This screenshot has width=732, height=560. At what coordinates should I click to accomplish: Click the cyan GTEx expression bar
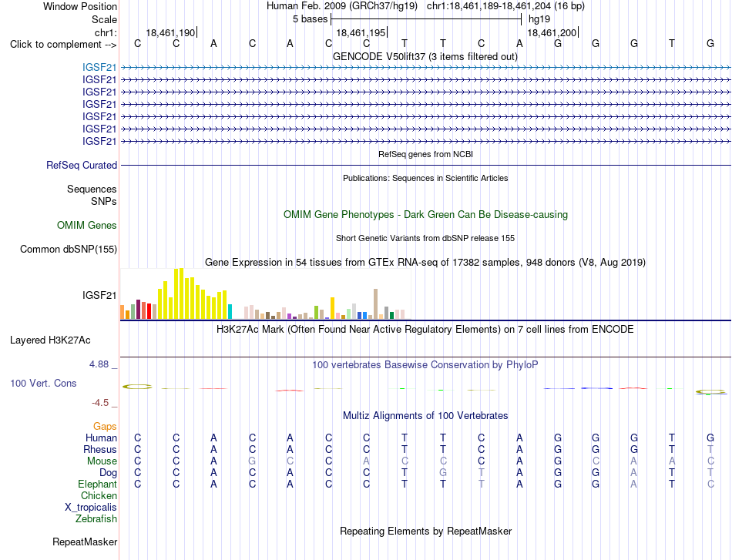point(230,312)
